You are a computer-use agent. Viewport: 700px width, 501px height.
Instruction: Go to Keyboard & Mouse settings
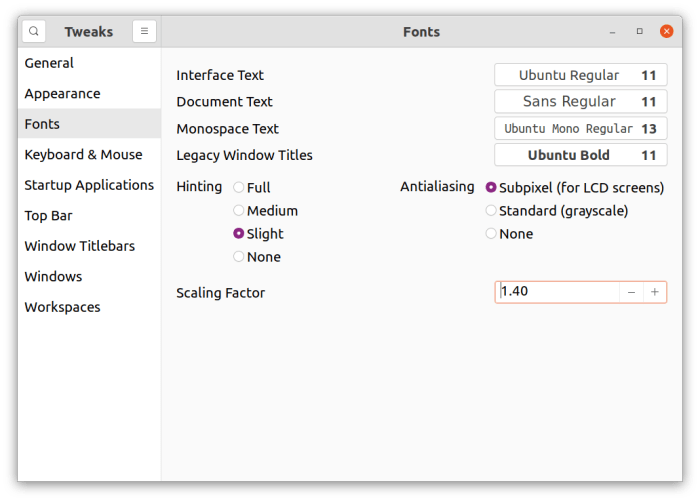coord(83,154)
